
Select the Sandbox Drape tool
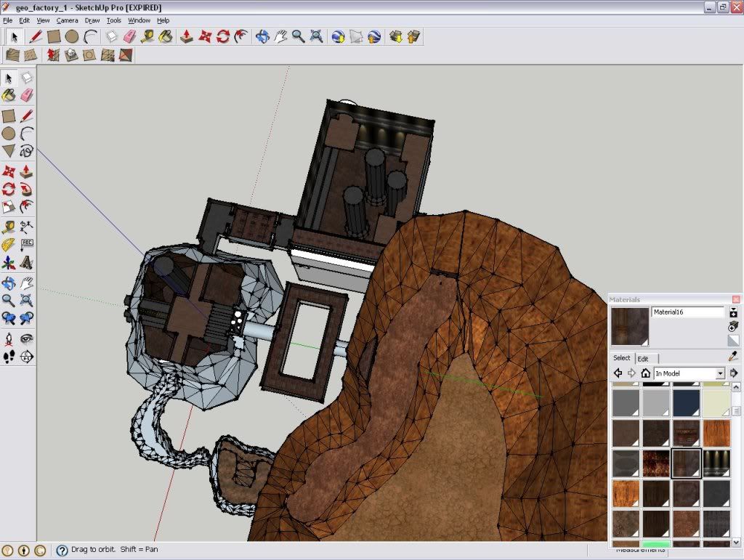[x=89, y=55]
